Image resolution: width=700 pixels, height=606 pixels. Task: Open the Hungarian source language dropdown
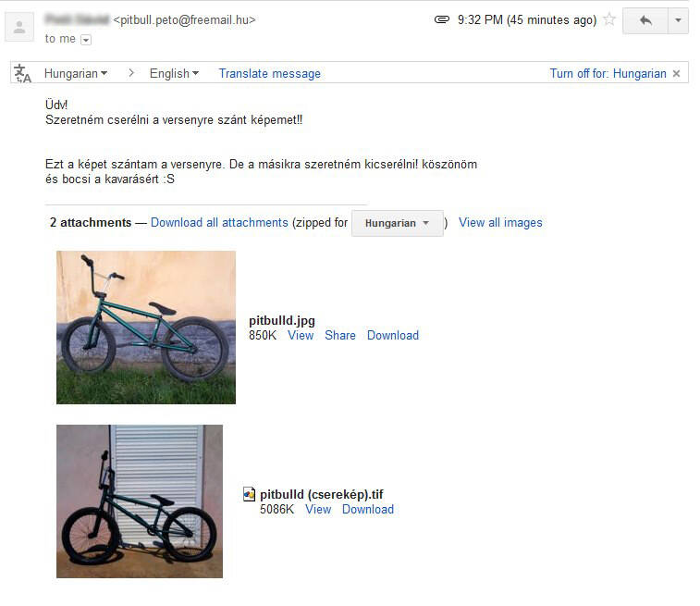pyautogui.click(x=76, y=73)
